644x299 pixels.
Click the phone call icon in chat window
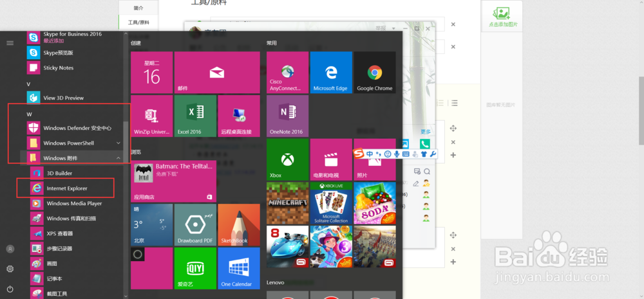pos(424,143)
